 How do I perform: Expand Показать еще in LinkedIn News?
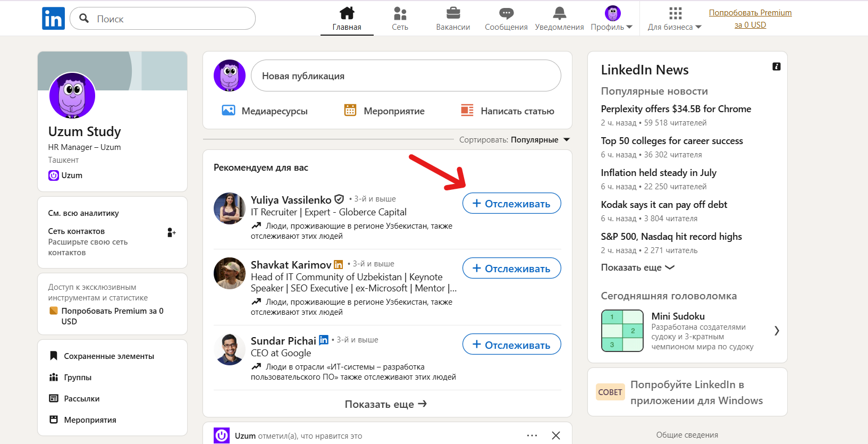tap(637, 267)
